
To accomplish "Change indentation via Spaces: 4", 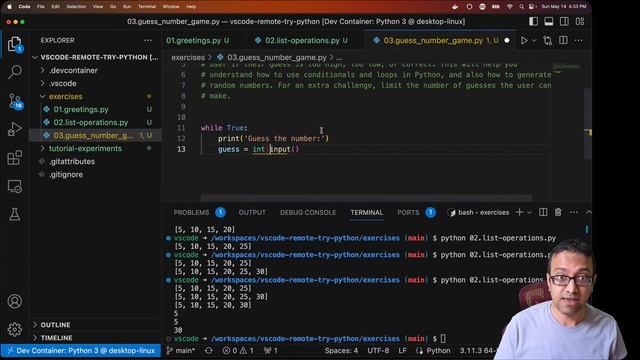I will pos(341,351).
